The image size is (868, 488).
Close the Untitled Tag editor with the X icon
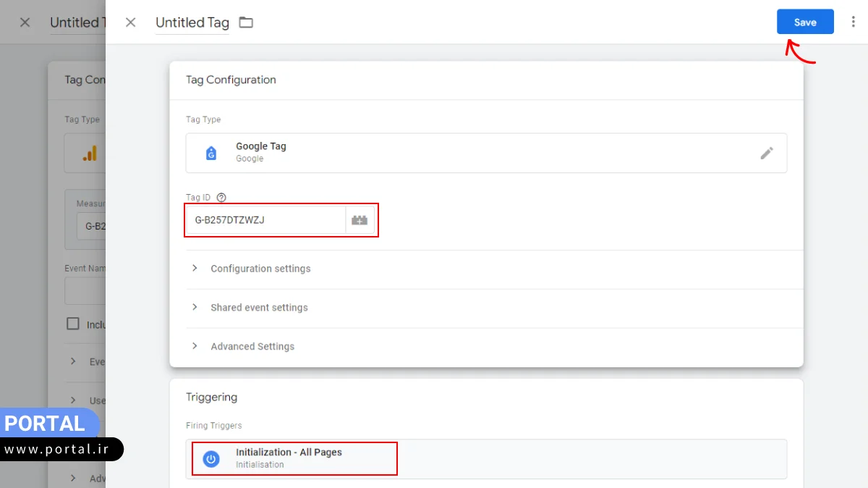130,22
